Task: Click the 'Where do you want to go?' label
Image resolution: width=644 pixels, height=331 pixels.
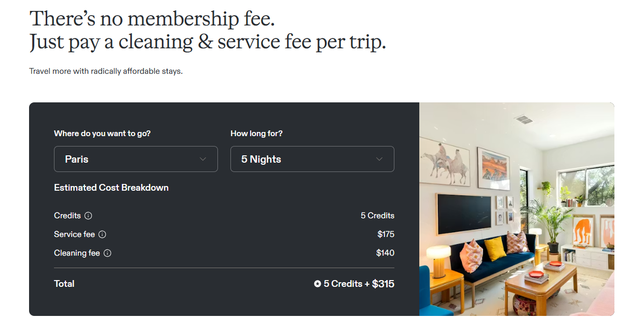Action: click(x=102, y=134)
